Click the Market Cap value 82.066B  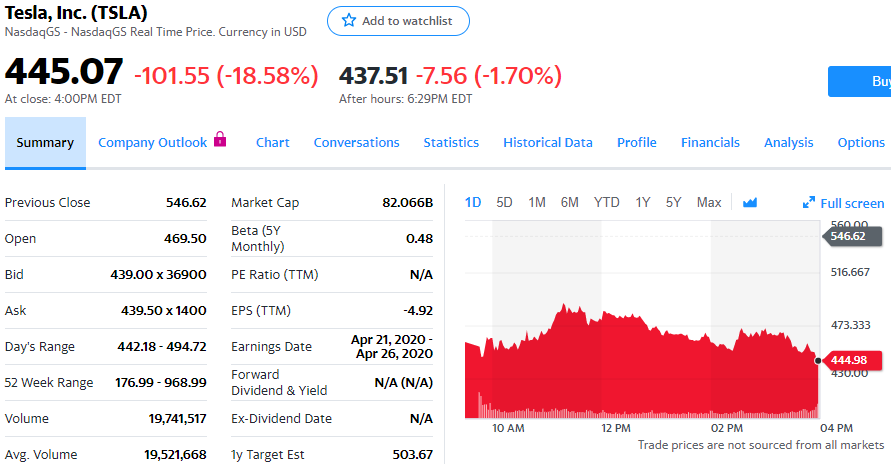(x=407, y=203)
